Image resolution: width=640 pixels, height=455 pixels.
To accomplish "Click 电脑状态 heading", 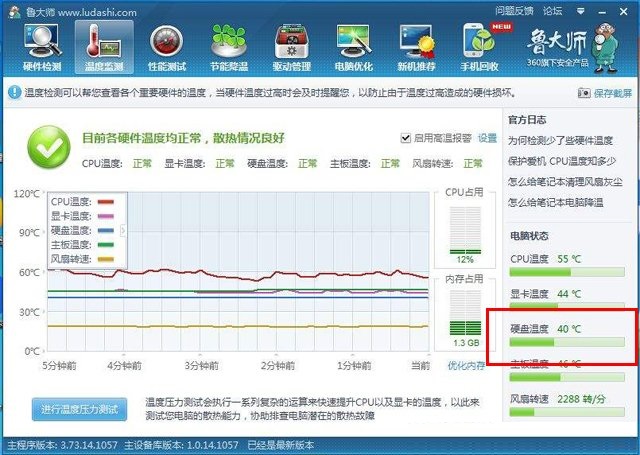I will pyautogui.click(x=529, y=236).
